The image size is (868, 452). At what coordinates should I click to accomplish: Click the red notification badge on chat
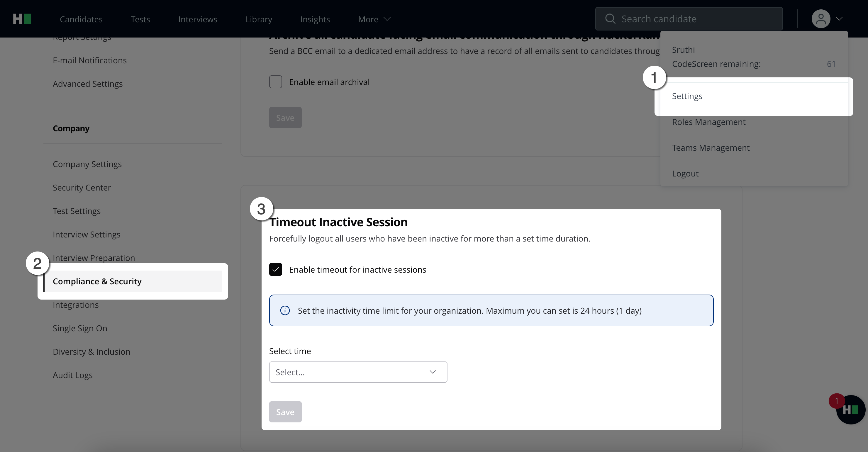[836, 401]
